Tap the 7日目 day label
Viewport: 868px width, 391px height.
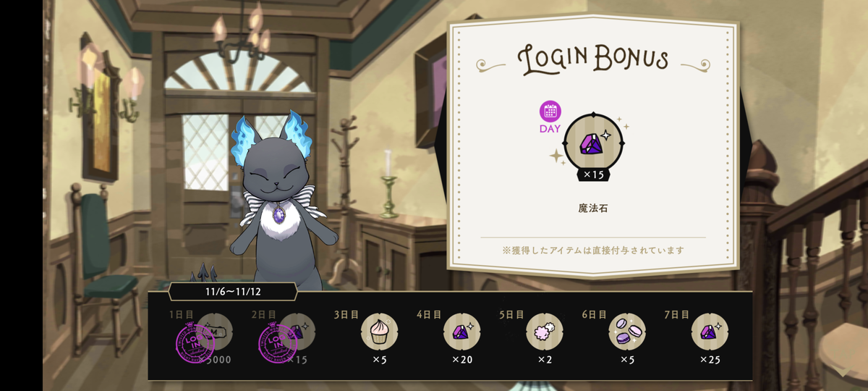[677, 314]
